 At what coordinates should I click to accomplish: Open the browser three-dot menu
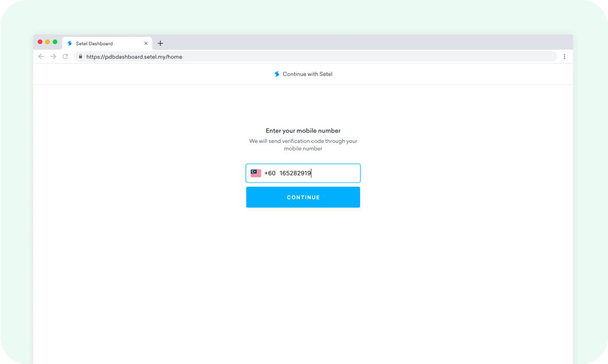[x=564, y=56]
